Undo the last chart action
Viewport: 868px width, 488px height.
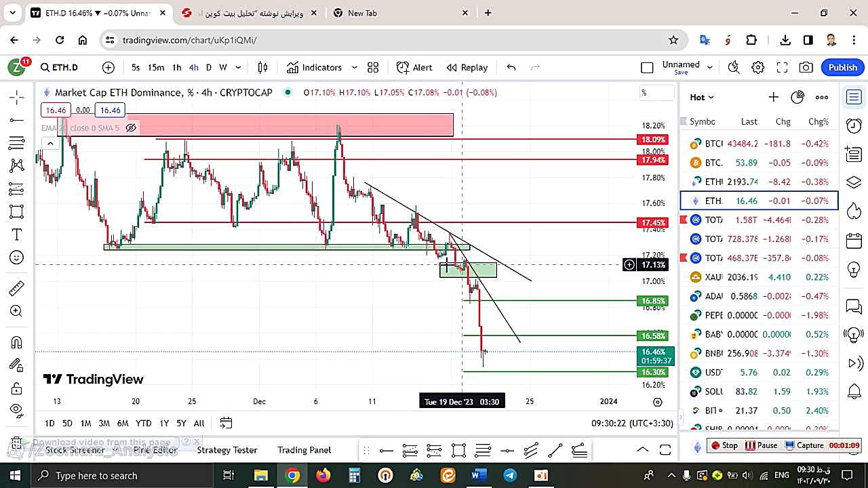click(x=511, y=67)
